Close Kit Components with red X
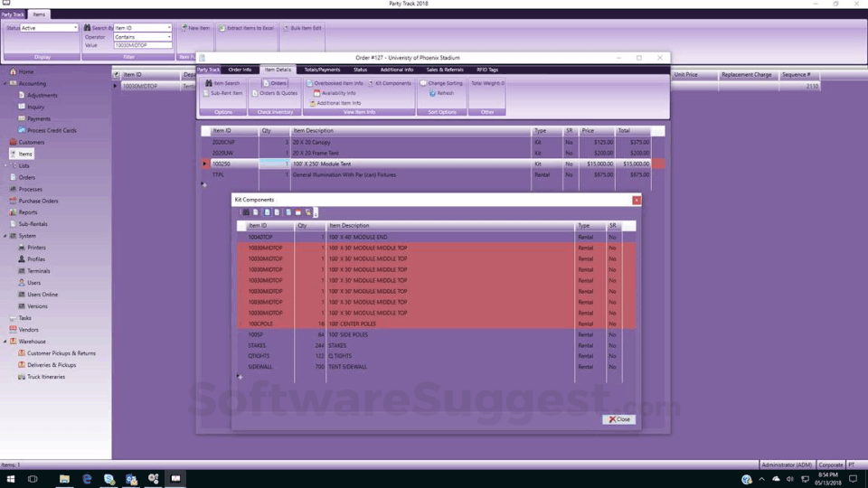 [637, 201]
